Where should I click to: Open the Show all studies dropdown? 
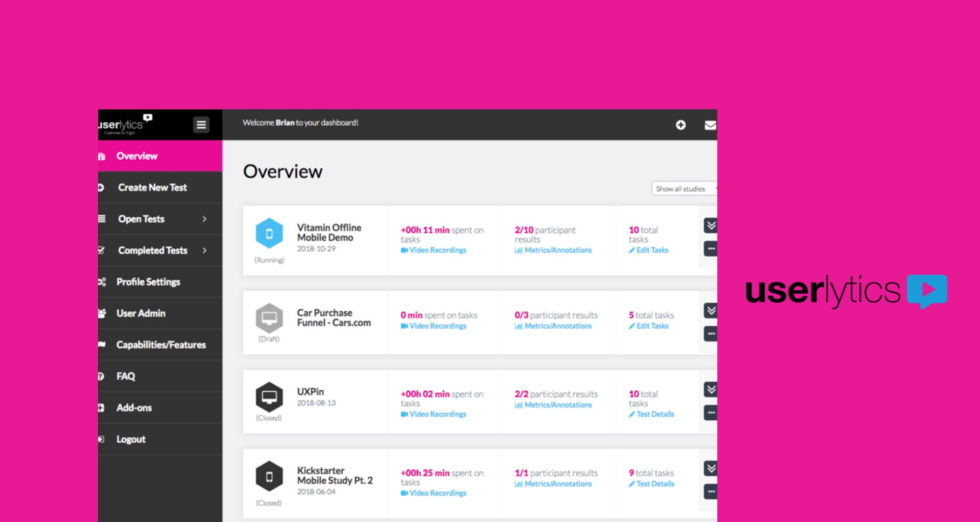click(x=684, y=188)
